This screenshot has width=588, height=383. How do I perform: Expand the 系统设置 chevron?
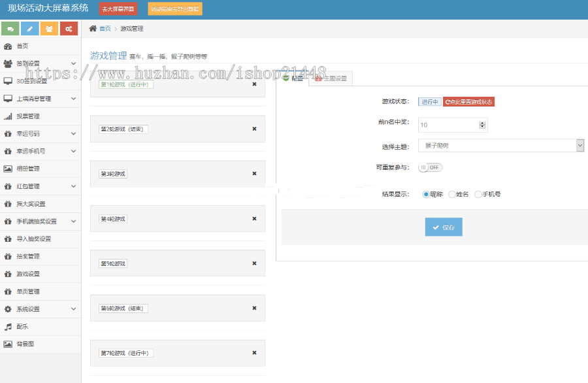point(73,309)
